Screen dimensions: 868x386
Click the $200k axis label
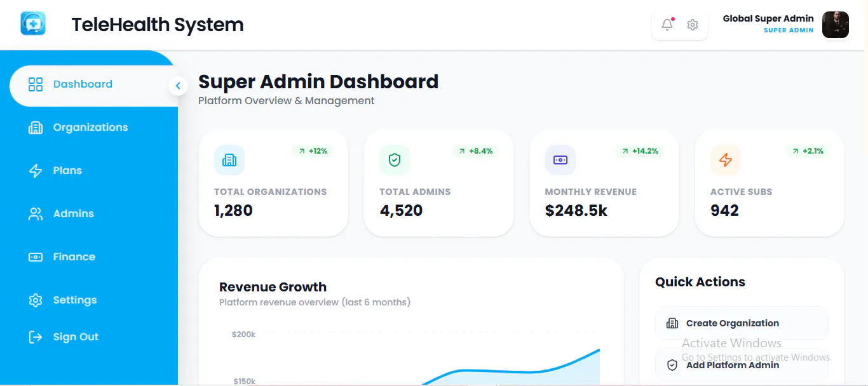(244, 334)
